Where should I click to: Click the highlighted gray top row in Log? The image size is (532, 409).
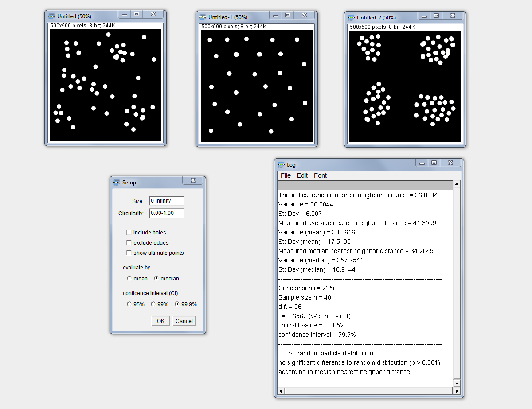click(x=365, y=185)
